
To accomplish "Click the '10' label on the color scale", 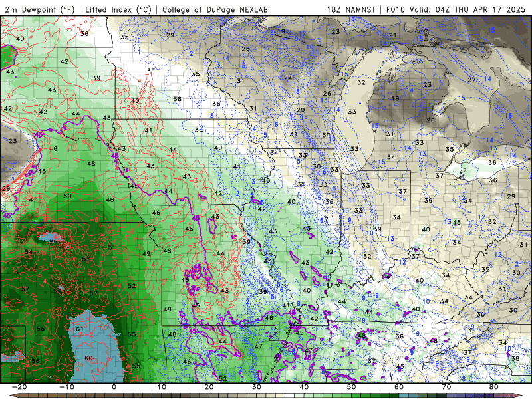I will click(x=162, y=387).
